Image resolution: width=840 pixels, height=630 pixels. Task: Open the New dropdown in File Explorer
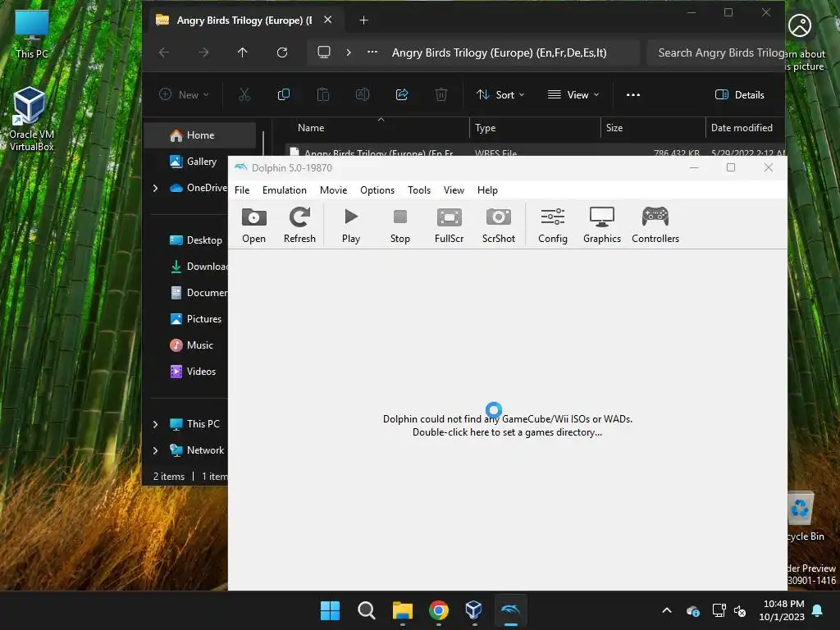pos(184,95)
